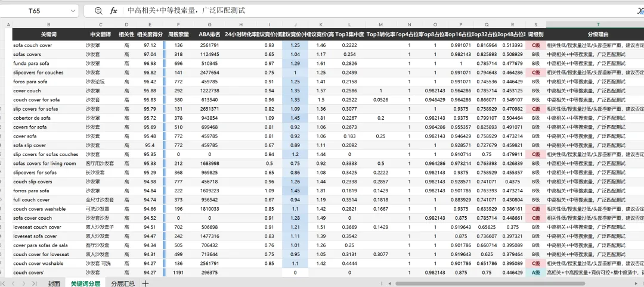Click the translation cell 双人沙发套子
644x287 pixels.
[101, 227]
